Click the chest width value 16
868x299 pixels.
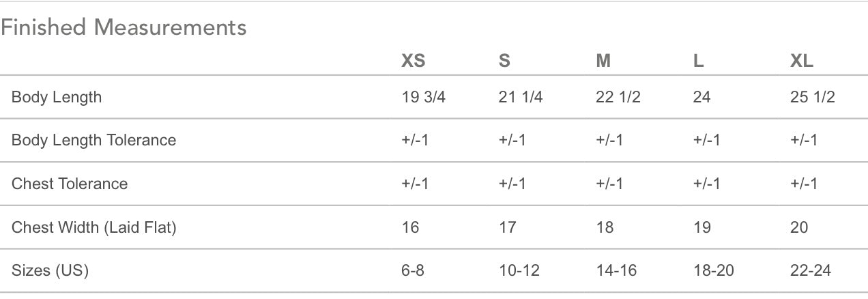(x=411, y=227)
